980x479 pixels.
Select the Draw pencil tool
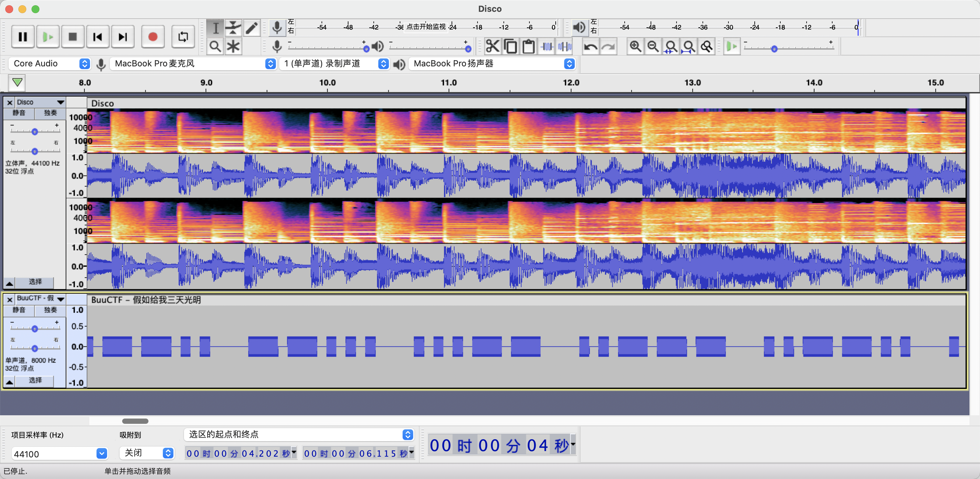(252, 28)
